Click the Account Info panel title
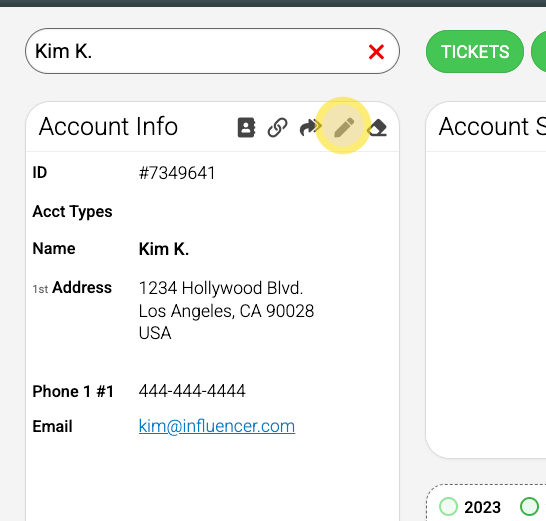The height and width of the screenshot is (521, 546). 108,126
